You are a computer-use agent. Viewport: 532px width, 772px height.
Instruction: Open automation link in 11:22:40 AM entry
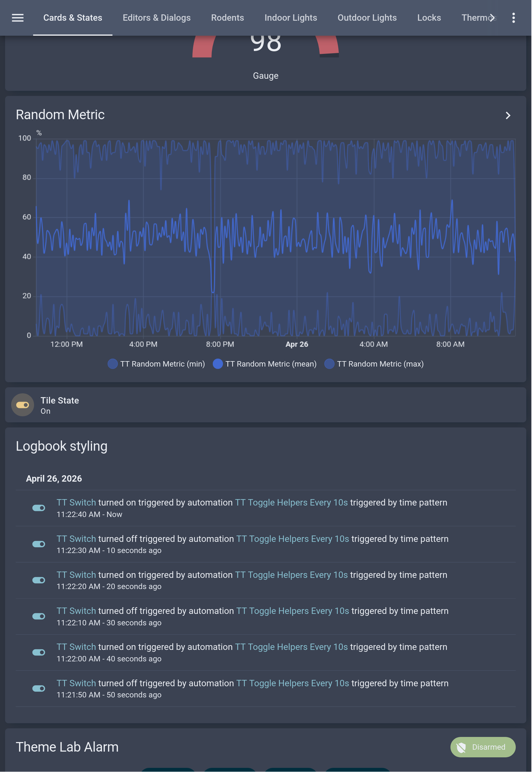click(292, 503)
